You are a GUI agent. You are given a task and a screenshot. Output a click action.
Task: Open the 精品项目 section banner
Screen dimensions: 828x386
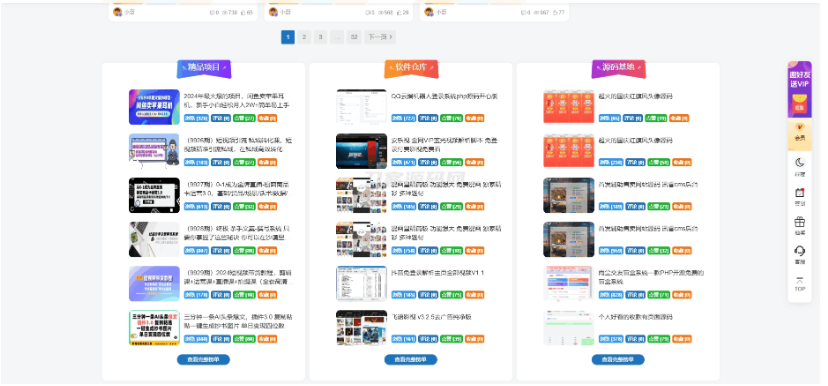(203, 68)
